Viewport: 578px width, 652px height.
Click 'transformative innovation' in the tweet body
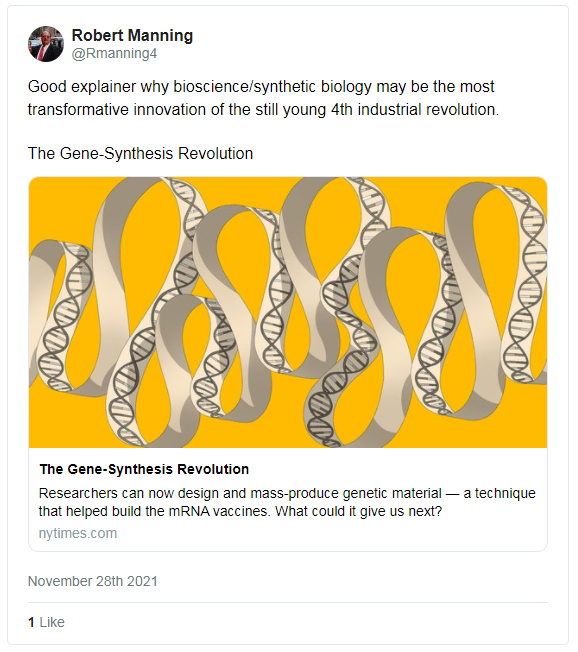point(117,110)
